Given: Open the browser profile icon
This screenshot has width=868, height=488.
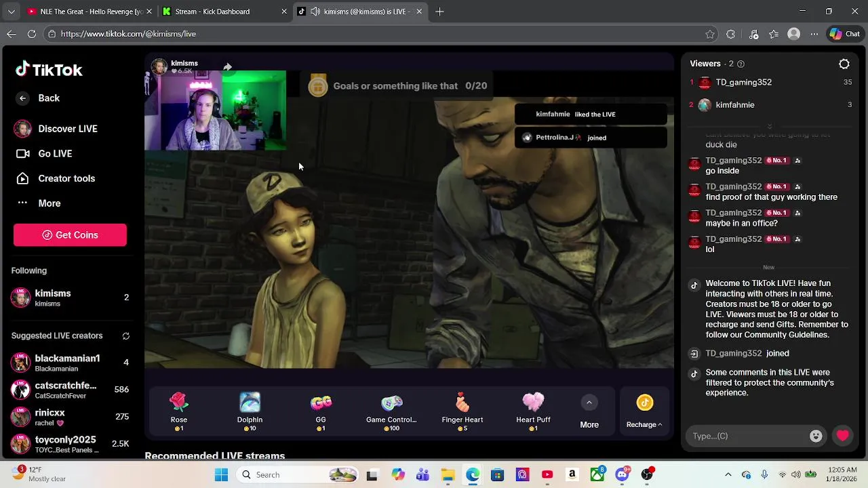Looking at the screenshot, I should (x=794, y=34).
